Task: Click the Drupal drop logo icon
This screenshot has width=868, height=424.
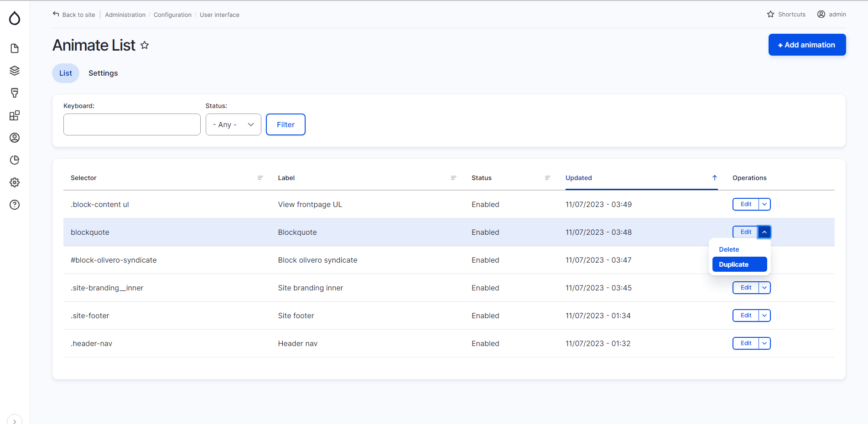Action: 15,18
